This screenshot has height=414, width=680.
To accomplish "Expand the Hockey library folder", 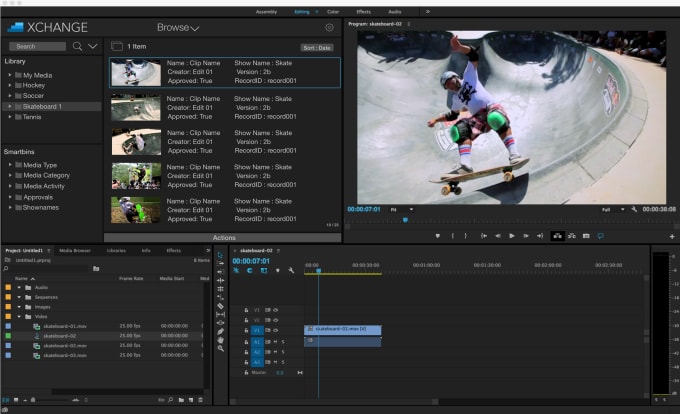I will pos(10,85).
